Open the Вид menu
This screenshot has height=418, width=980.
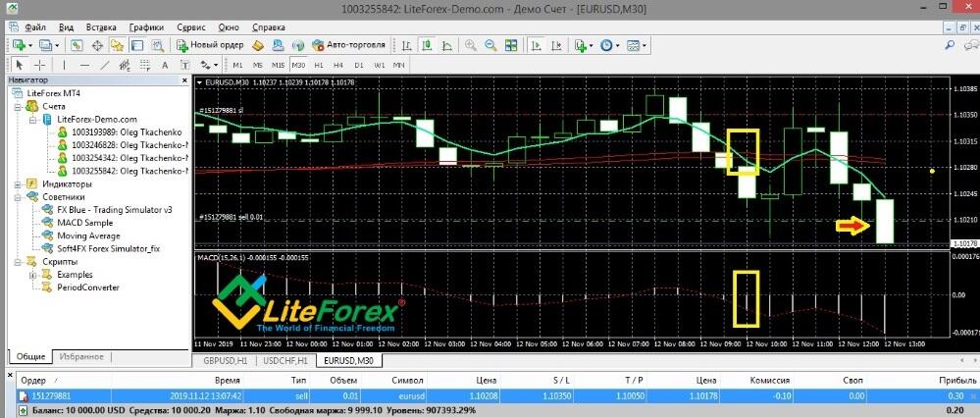click(x=67, y=27)
